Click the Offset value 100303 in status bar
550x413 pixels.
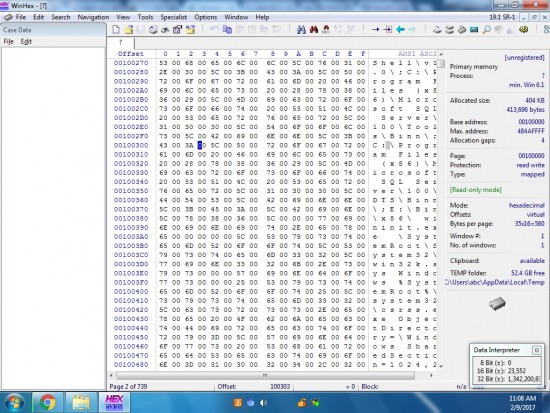pyautogui.click(x=280, y=387)
